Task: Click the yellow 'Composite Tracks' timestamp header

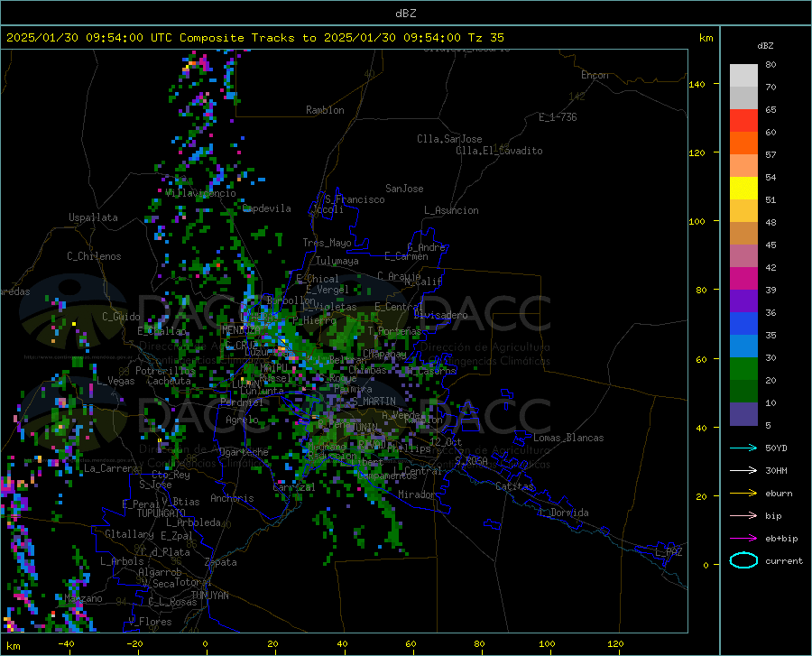Action: tap(254, 38)
